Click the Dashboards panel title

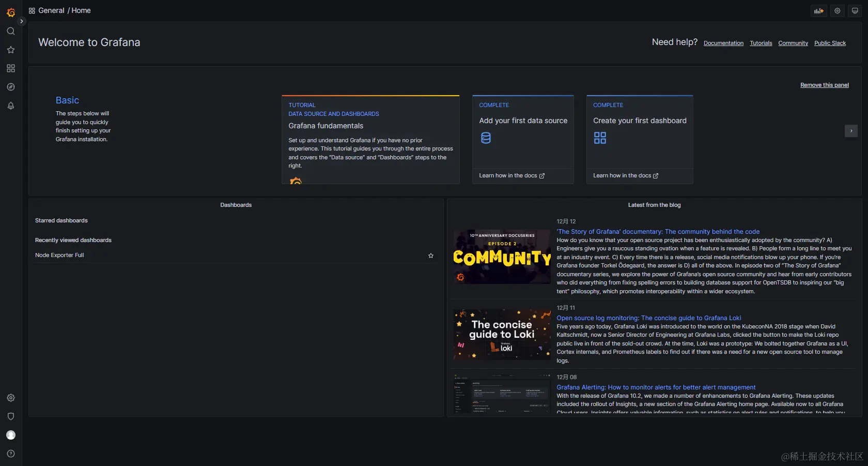point(236,205)
